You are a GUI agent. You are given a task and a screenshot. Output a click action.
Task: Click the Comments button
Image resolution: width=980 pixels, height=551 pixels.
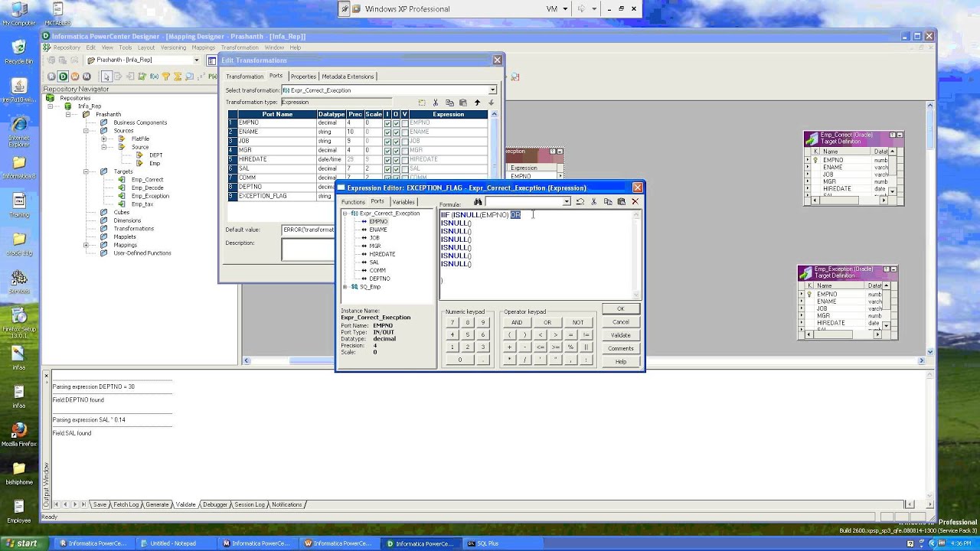click(x=620, y=348)
